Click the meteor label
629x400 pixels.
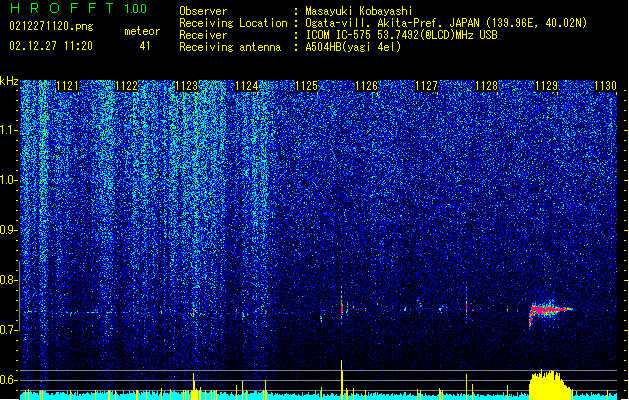pos(142,31)
